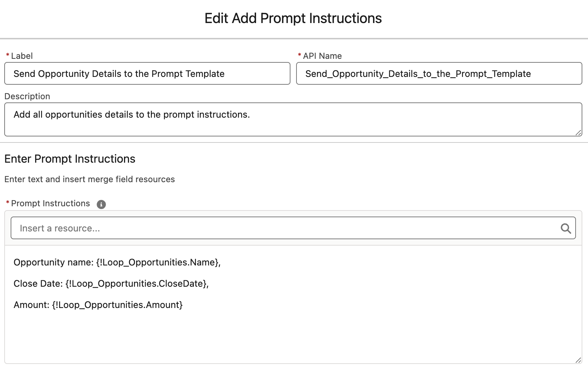Click the Enter Prompt Instructions section heading

[69, 159]
